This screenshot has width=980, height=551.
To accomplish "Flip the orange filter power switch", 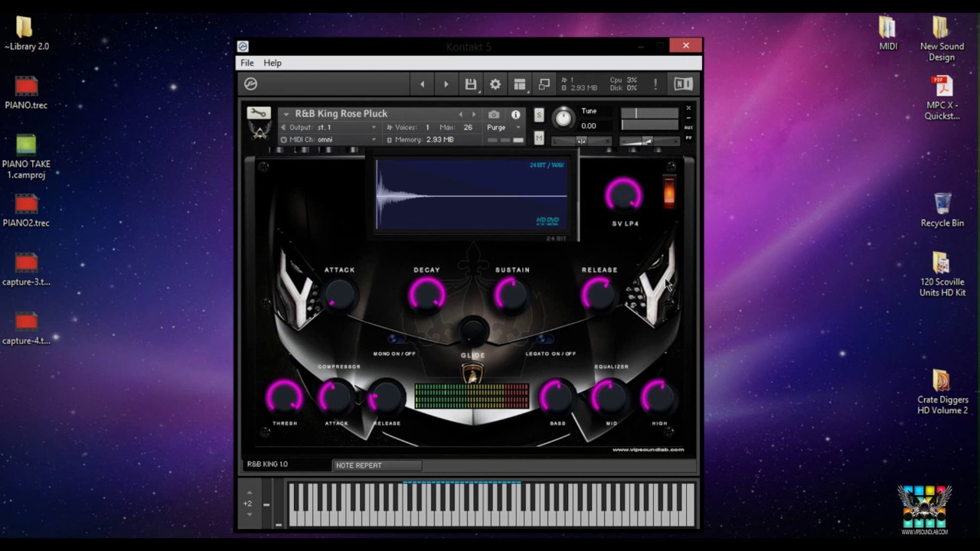I will (669, 191).
